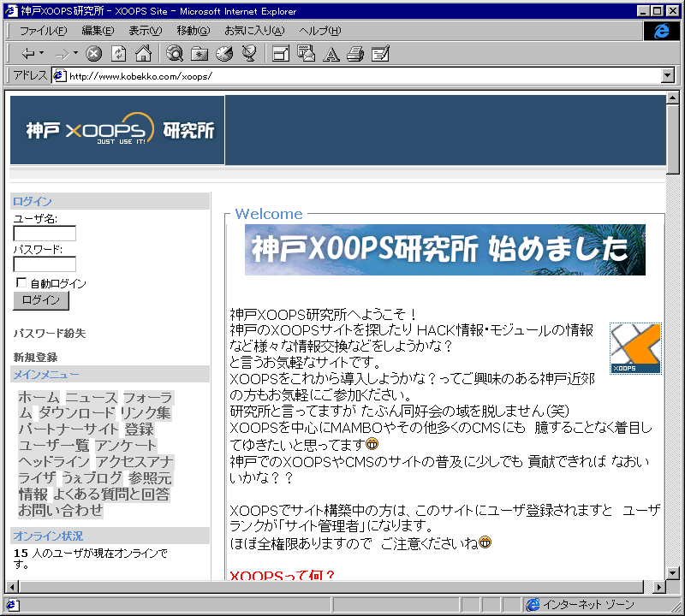Open the ニュース menu link
The height and width of the screenshot is (616, 685).
(92, 397)
